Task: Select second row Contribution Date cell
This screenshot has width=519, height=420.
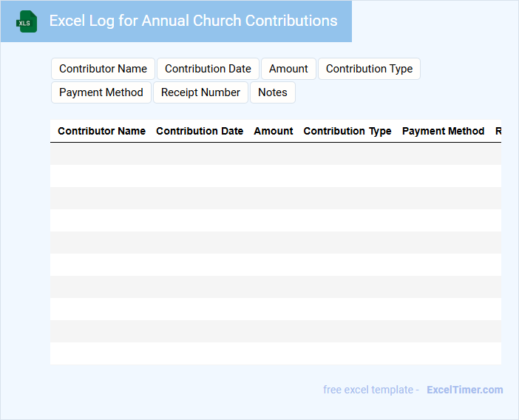Action: (200, 176)
